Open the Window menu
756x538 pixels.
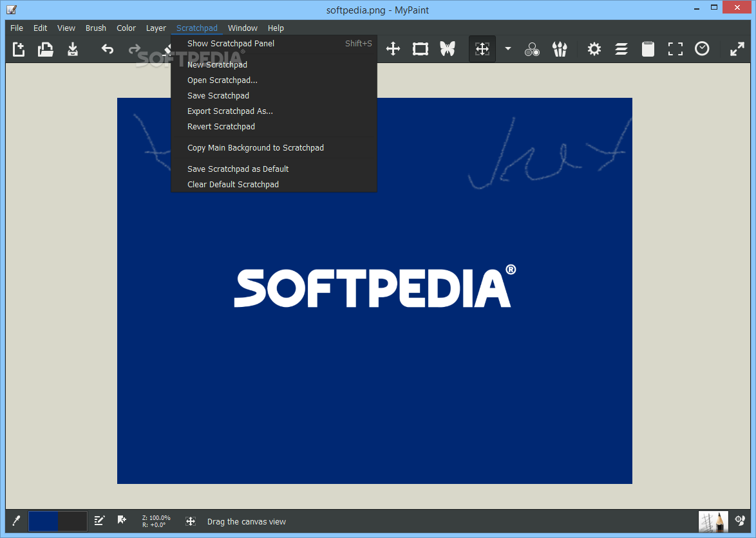[x=243, y=28]
